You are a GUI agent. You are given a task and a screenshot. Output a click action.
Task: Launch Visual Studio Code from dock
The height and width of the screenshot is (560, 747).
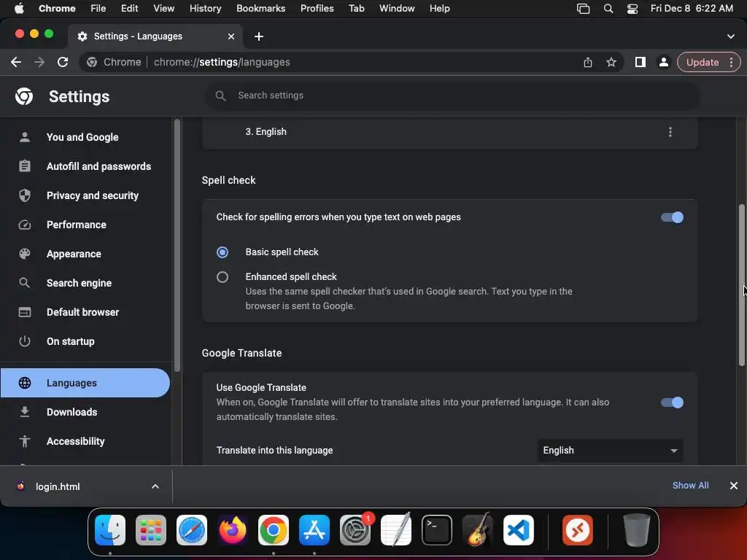(519, 530)
